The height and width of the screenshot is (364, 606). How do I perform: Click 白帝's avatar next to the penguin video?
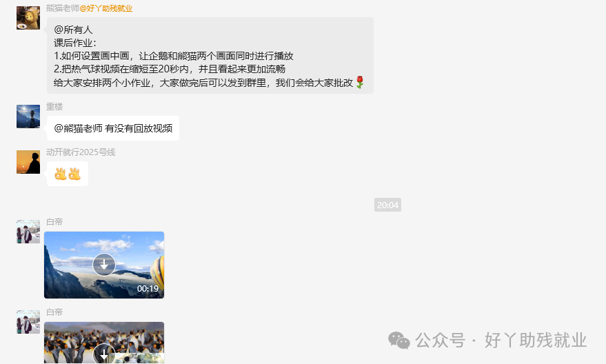(28, 322)
